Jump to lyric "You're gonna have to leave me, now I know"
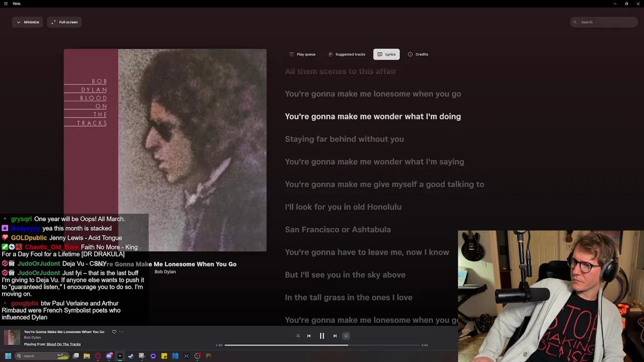This screenshot has height=362, width=644. (x=367, y=252)
